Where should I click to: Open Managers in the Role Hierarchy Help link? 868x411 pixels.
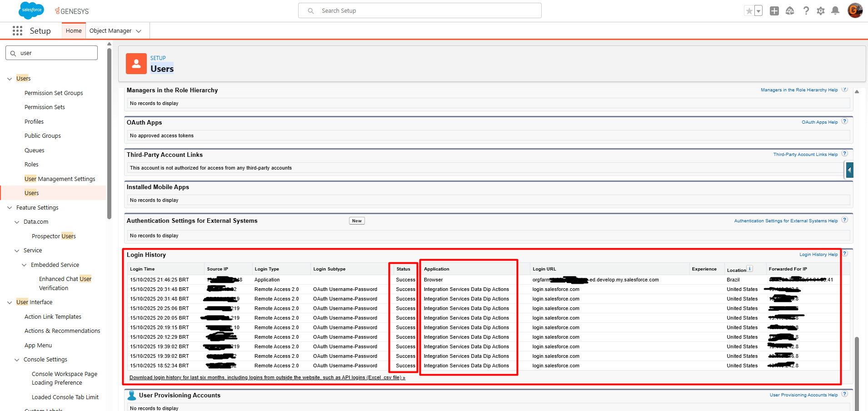(799, 90)
